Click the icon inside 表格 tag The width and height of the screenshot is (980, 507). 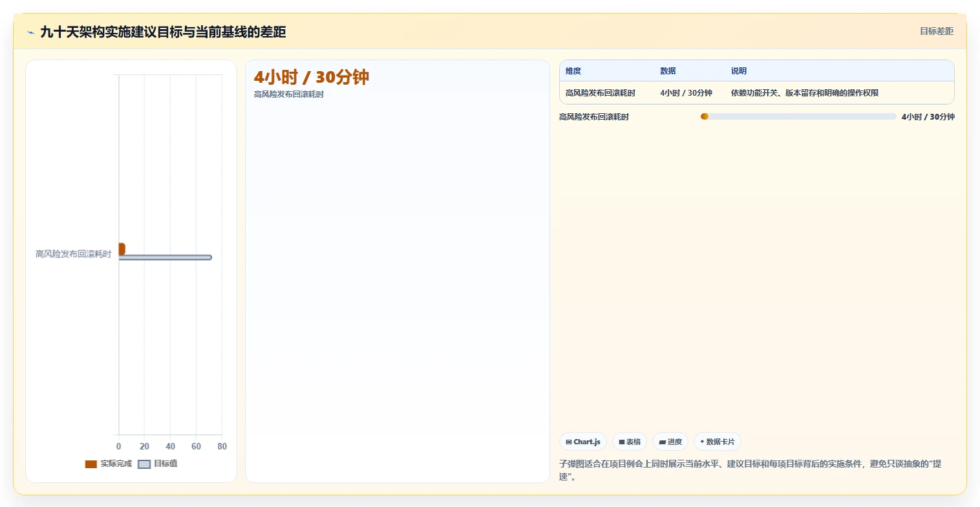(622, 442)
